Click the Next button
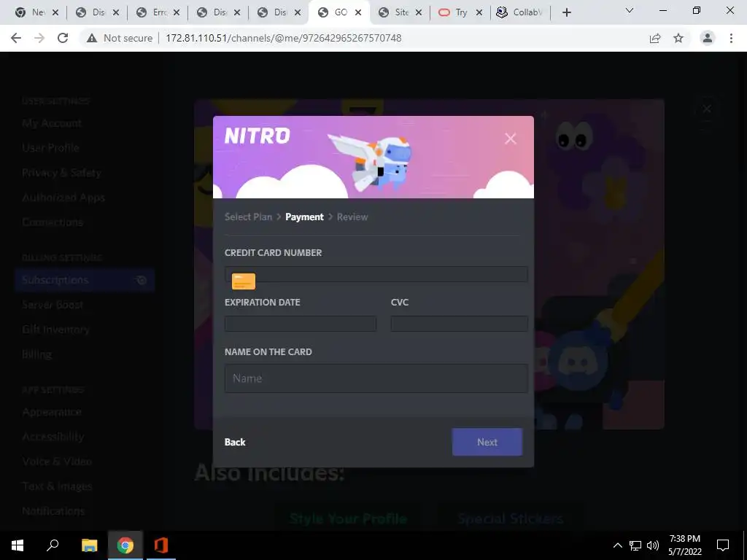 487,442
